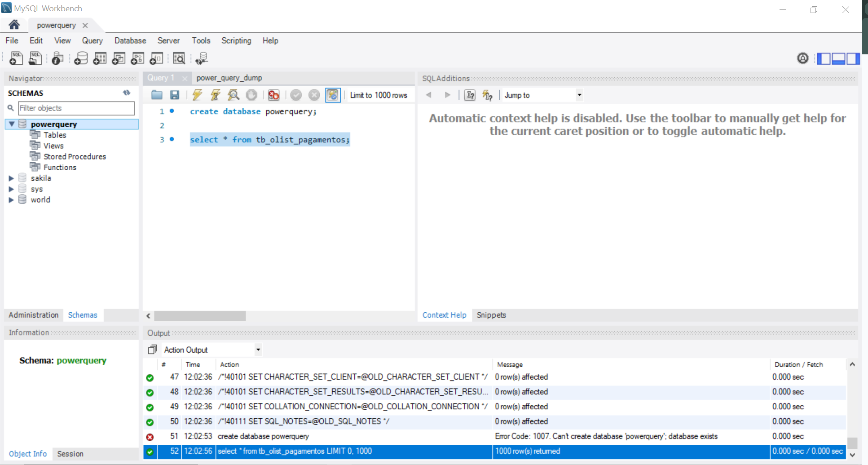This screenshot has width=868, height=465.
Task: Select the Context Help tab
Action: (444, 315)
